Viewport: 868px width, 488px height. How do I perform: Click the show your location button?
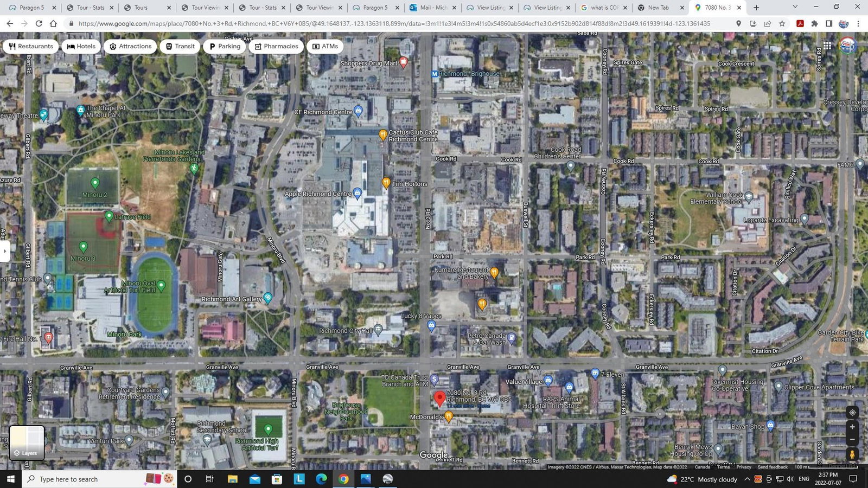click(x=852, y=413)
